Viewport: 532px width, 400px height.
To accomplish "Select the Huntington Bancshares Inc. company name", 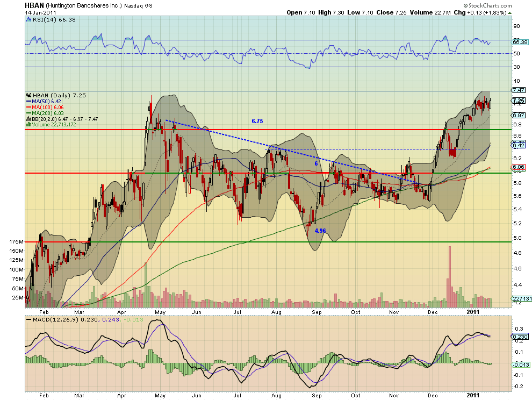I will [83, 5].
